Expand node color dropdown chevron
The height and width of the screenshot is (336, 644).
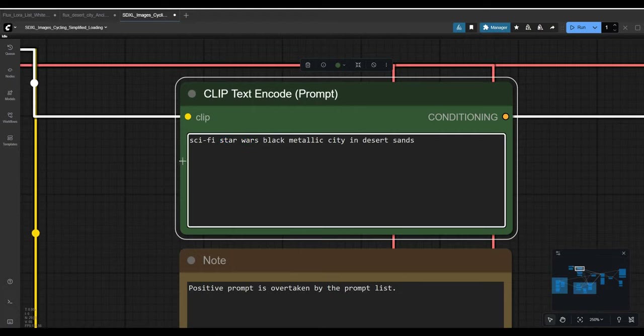point(344,65)
